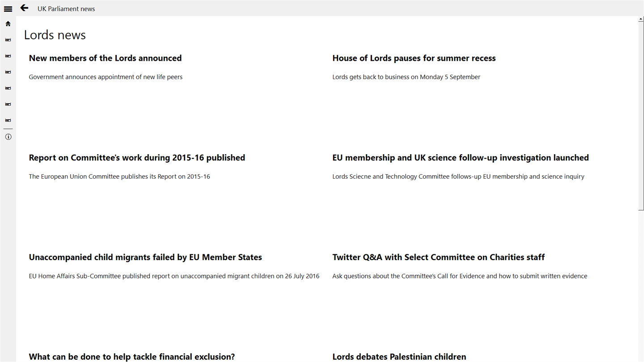
Task: Choose the fourth news section sidebar icon
Action: click(8, 88)
